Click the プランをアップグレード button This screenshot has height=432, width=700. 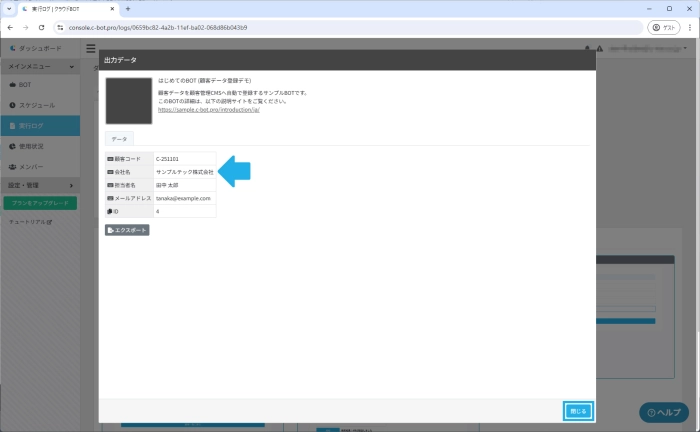point(40,203)
